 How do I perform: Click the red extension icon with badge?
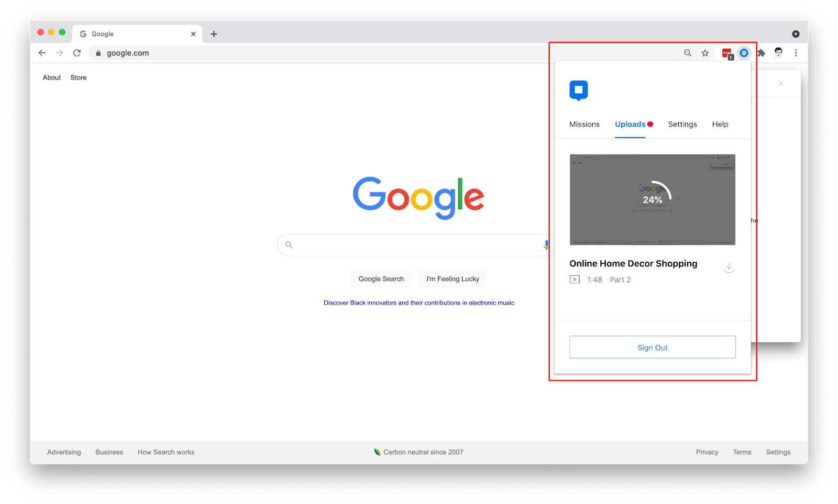tap(727, 53)
